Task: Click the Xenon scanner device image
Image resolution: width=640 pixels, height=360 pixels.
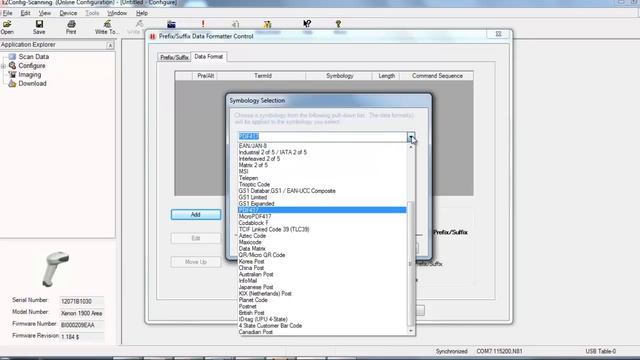Action: [x=57, y=269]
